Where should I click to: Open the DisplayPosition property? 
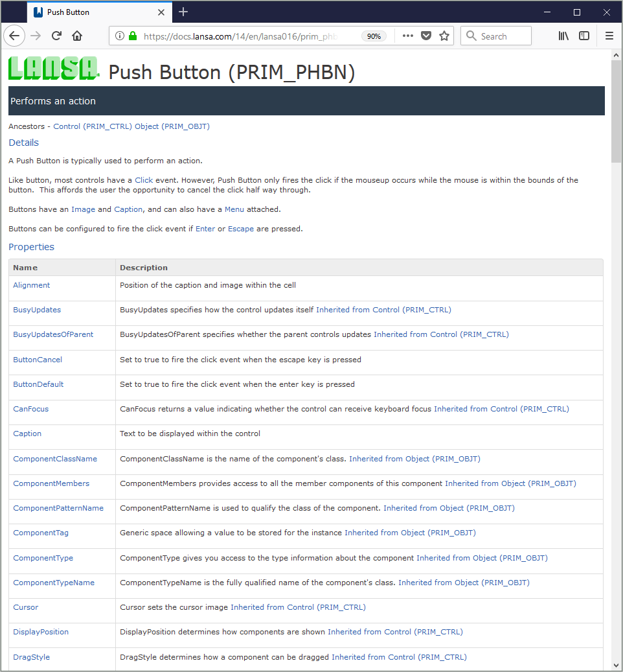pos(41,632)
